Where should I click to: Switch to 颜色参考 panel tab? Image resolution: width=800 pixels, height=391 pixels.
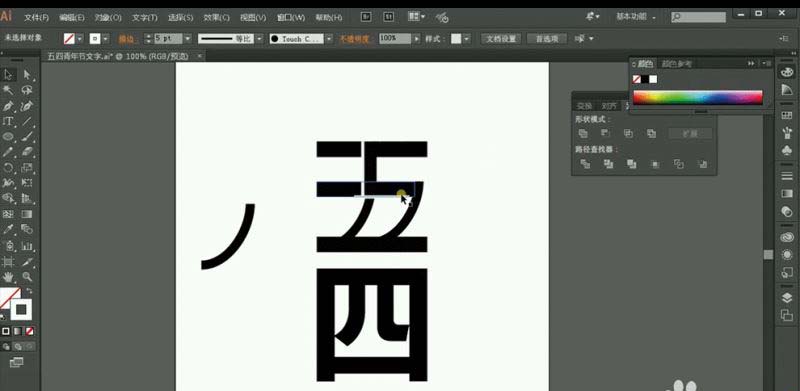[677, 64]
